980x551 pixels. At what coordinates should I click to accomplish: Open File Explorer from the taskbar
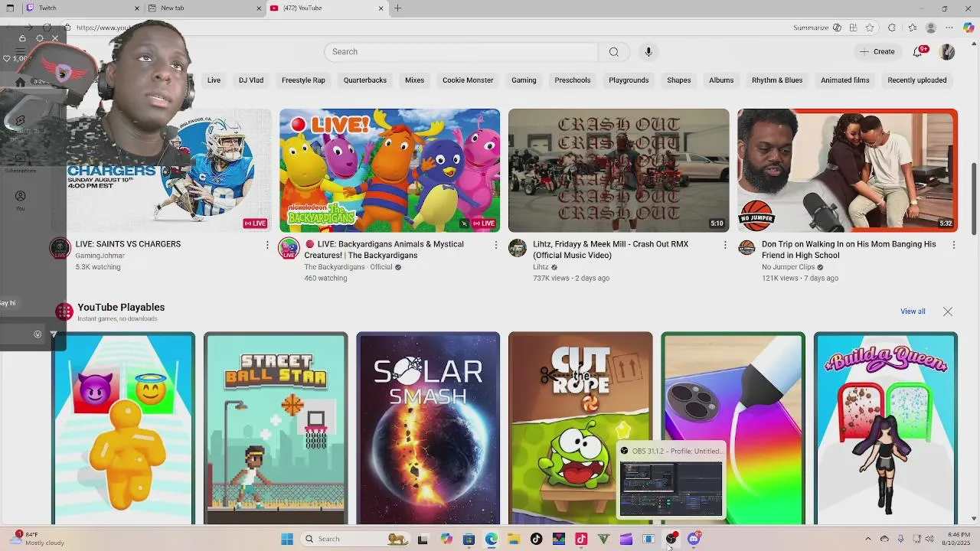[514, 539]
